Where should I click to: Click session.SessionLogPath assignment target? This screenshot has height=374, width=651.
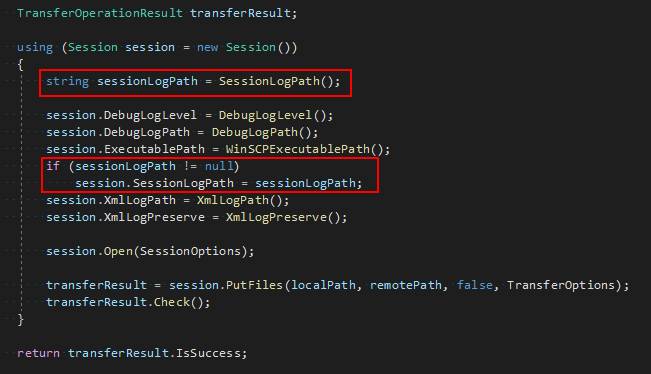click(x=154, y=183)
